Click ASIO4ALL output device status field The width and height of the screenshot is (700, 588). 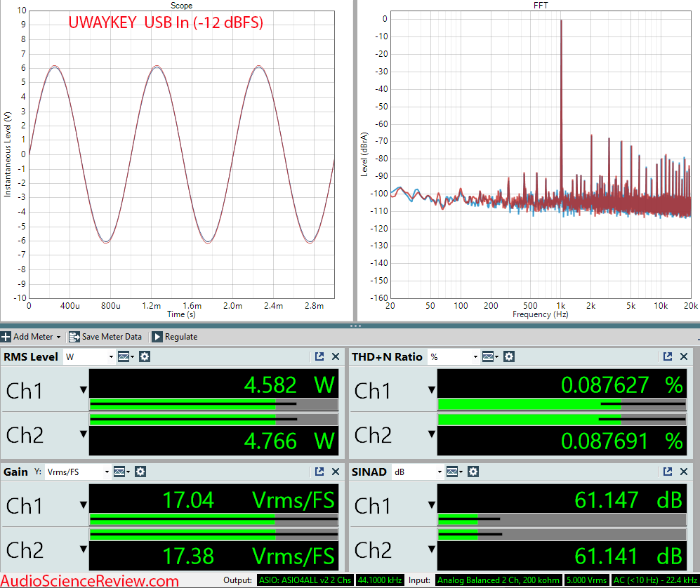point(305,580)
